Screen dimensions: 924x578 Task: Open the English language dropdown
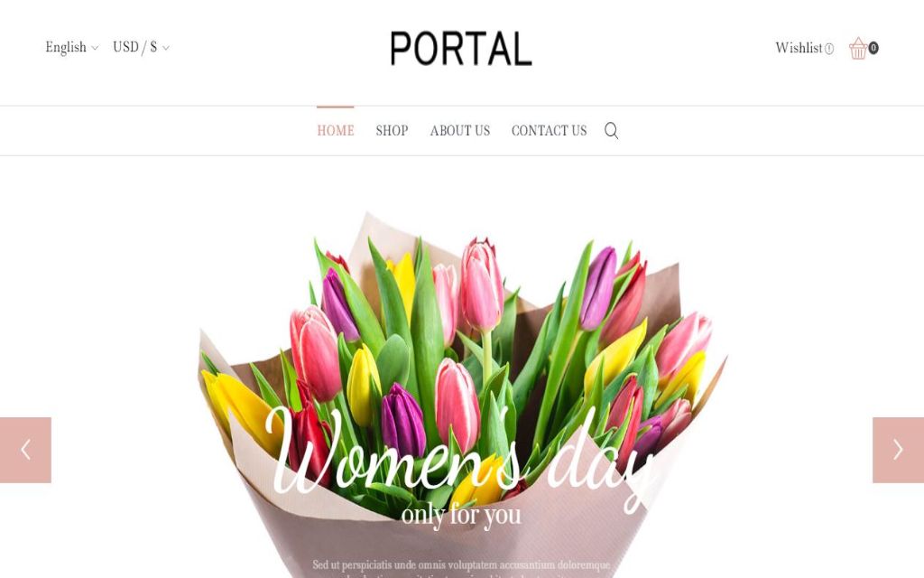point(72,47)
